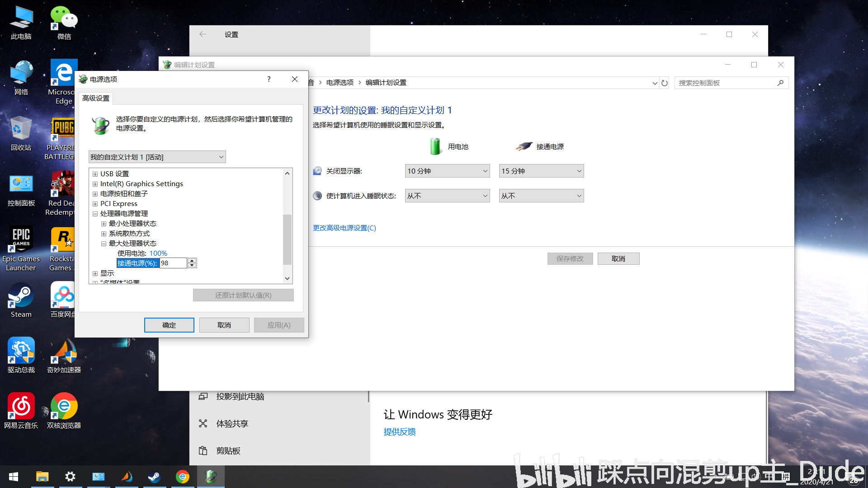Click 取消 in the 电源选项 dialog
The height and width of the screenshot is (488, 868).
click(224, 325)
